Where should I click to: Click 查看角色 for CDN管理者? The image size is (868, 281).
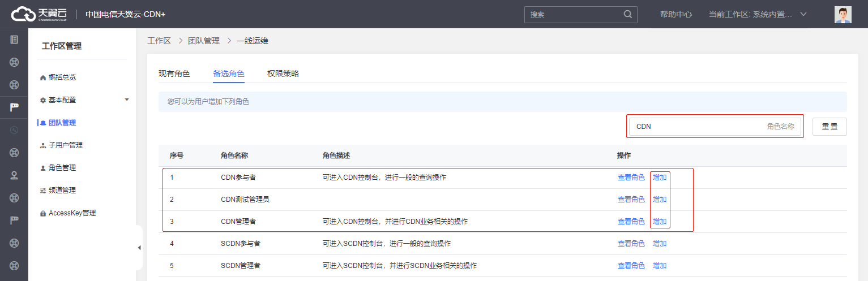tap(631, 222)
